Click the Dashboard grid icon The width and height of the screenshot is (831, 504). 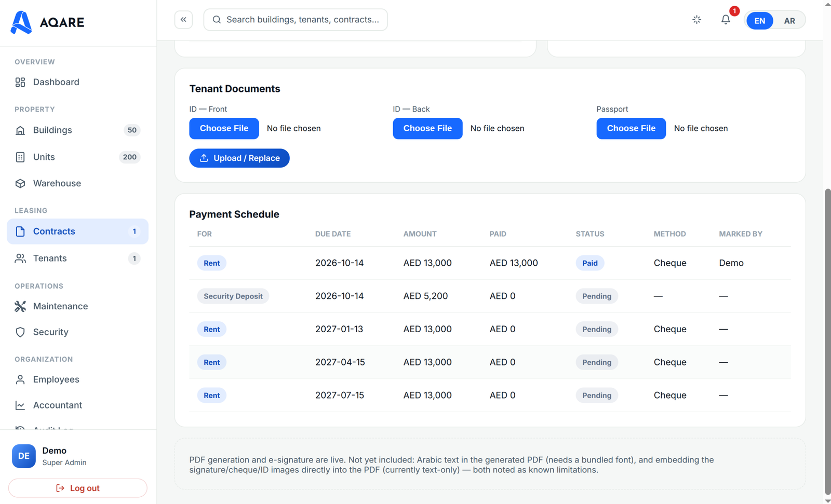tap(20, 82)
